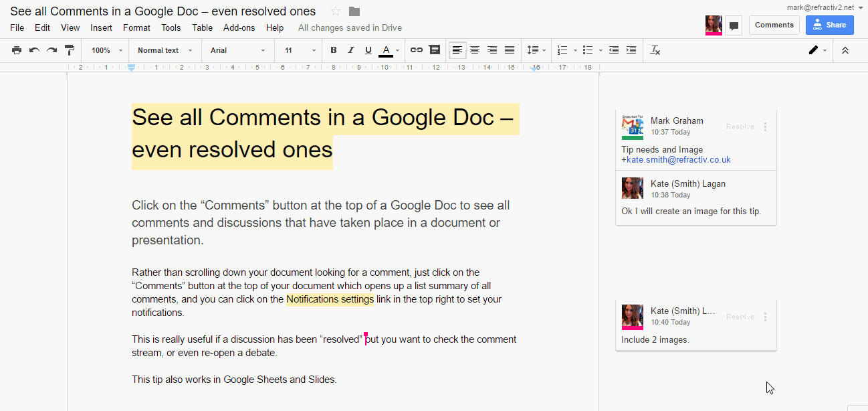Click the Print icon in toolbar
868x411 pixels.
[x=17, y=50]
